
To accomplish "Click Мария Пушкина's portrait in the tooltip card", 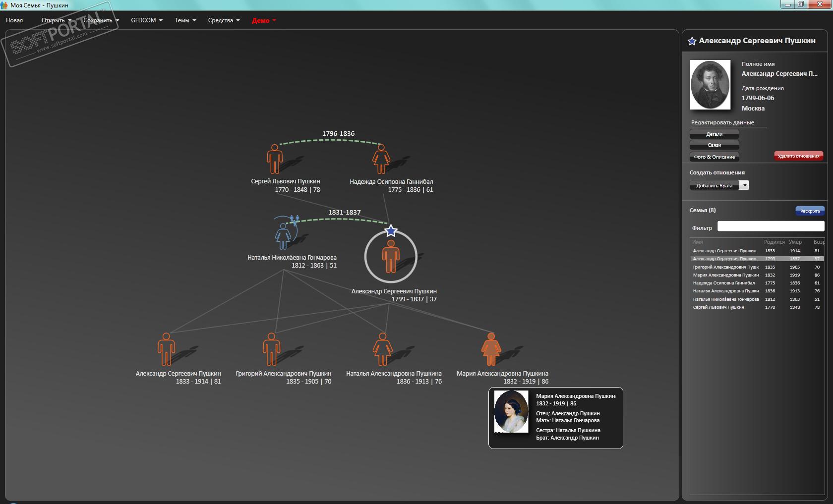I will coord(511,411).
